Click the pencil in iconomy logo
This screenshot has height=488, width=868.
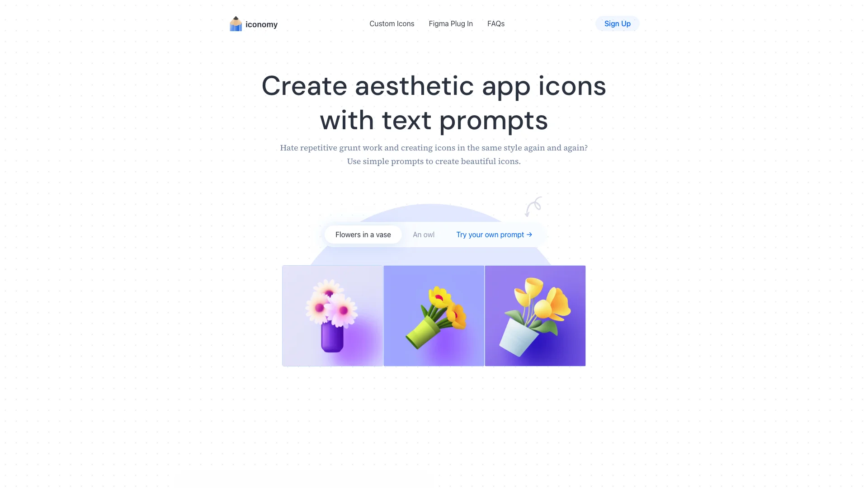click(235, 24)
